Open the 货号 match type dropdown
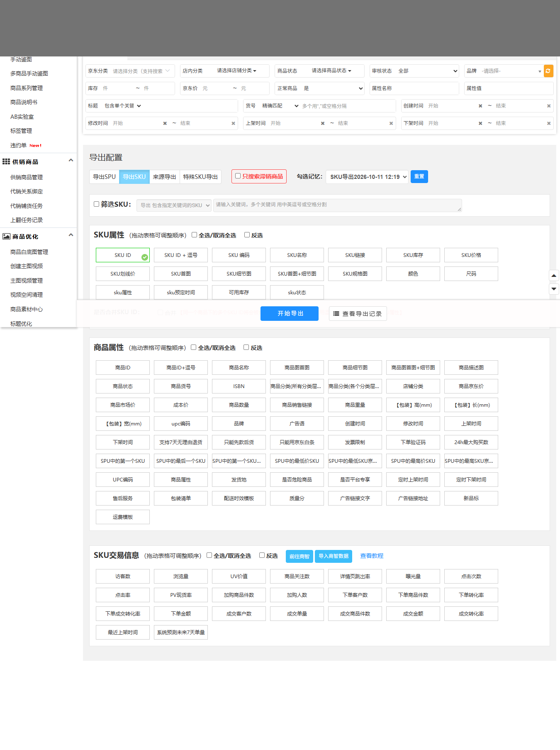Viewport: 560px width, 750px height. (280, 106)
